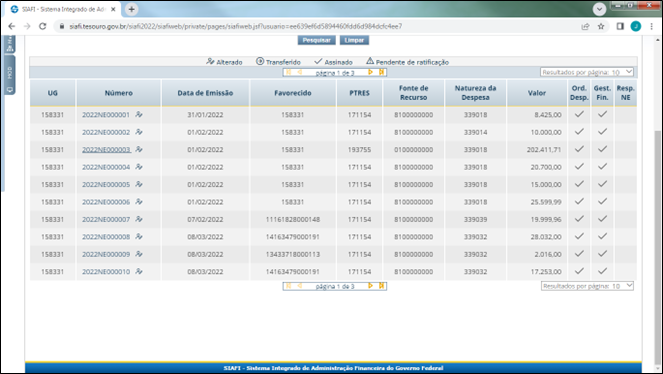Go to previous page in bottom paginator
This screenshot has width=663, height=374.
pos(299,286)
